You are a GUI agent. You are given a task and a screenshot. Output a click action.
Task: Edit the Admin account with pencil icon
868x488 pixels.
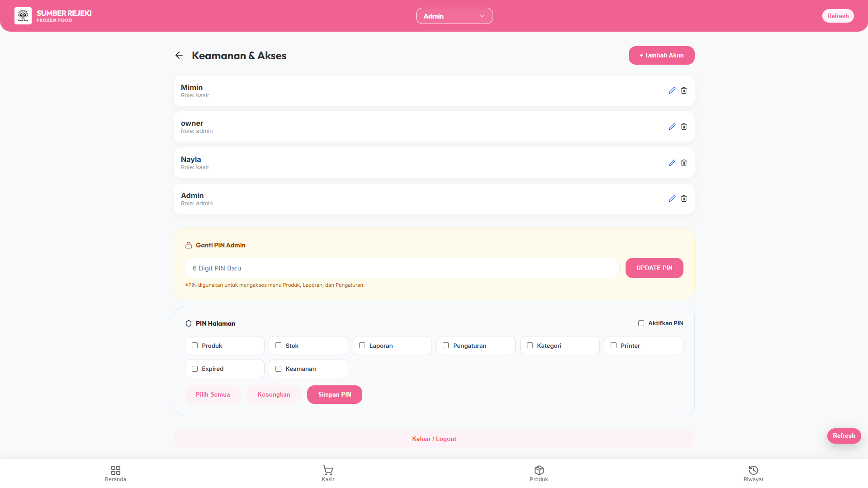(x=672, y=199)
